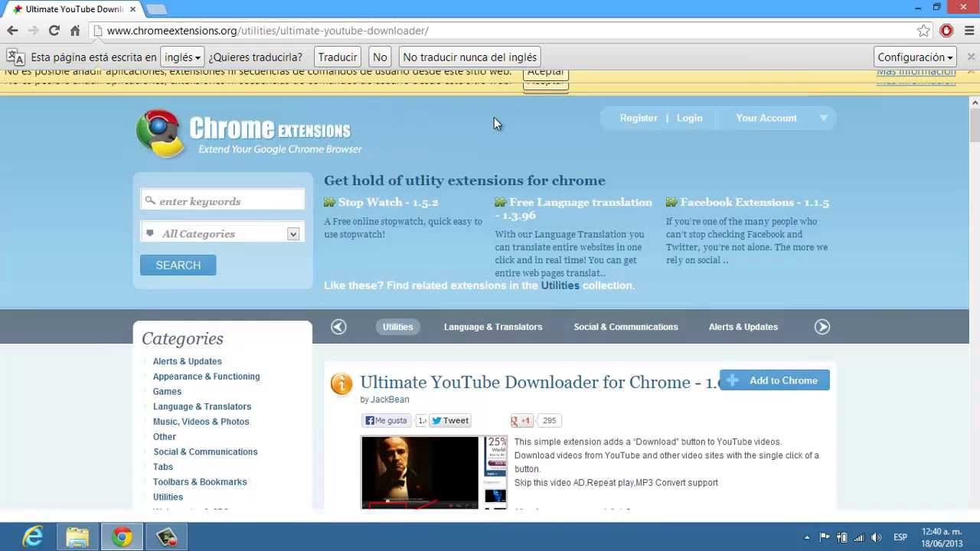Open Stop Watch - 1.5.2 link
980x551 pixels.
(388, 202)
